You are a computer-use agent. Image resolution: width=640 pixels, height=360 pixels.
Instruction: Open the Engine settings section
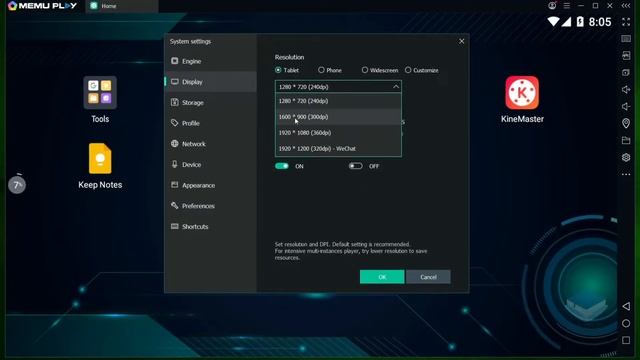click(211, 61)
